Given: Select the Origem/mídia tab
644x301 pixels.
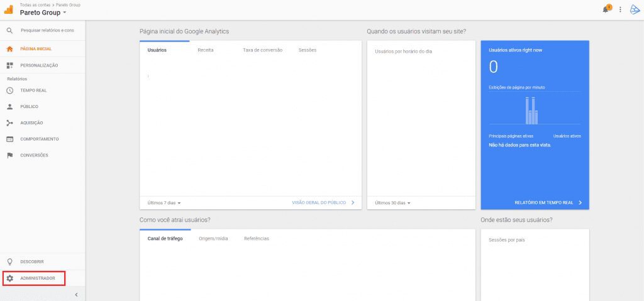Looking at the screenshot, I should click(x=213, y=239).
